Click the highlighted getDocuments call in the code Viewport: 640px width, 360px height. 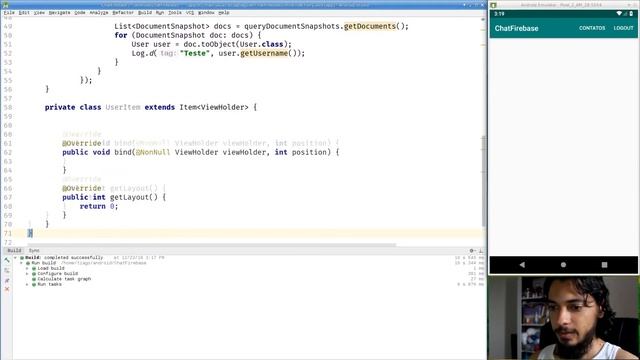[370, 26]
